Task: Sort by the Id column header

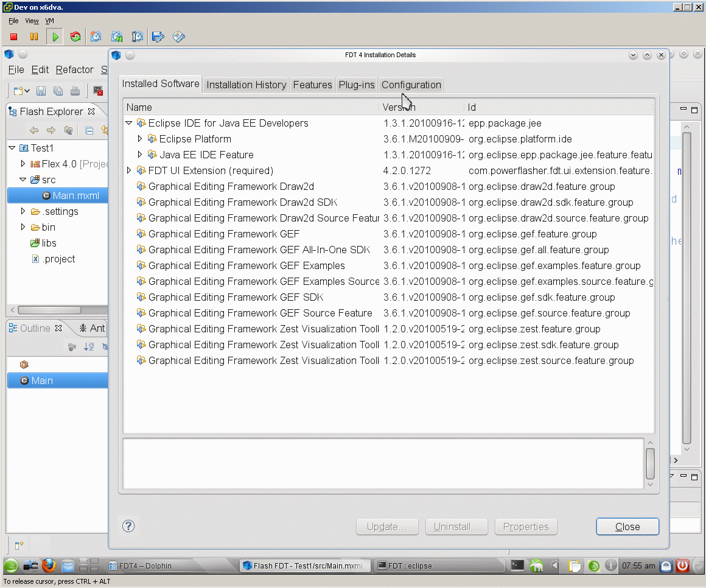Action: coord(559,107)
